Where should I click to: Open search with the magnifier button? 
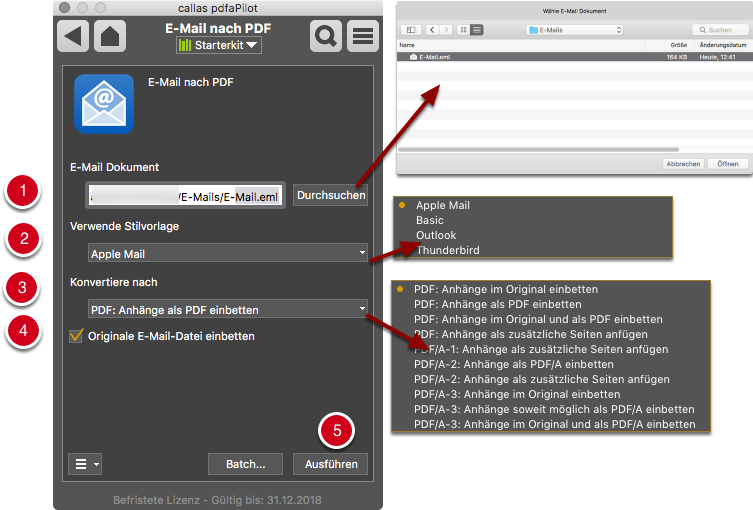click(x=326, y=36)
